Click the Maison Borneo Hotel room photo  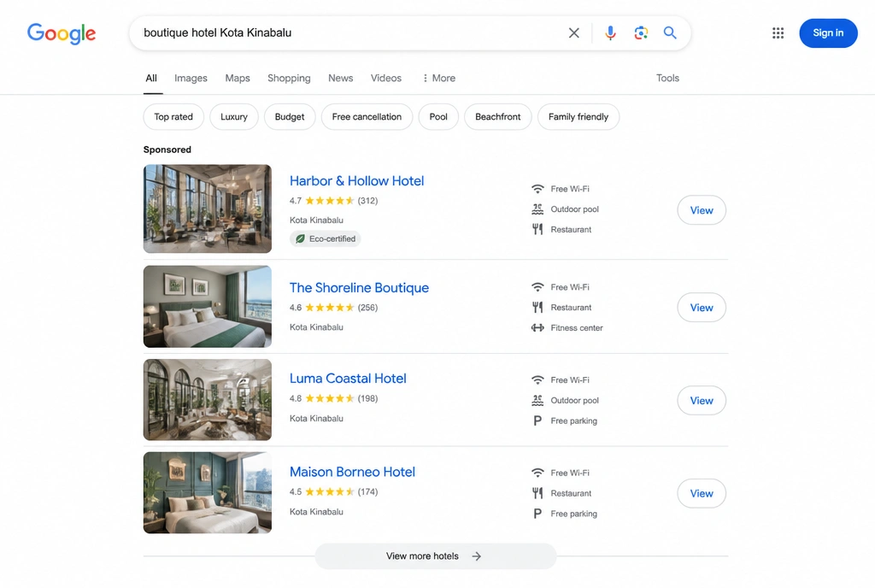coord(208,492)
